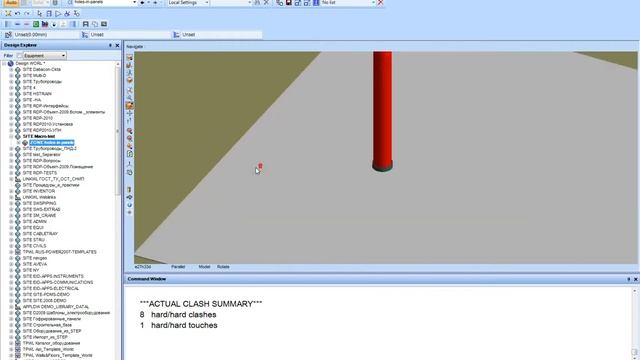Click the second Unset field in status toolbar
640x360 pixels.
click(125, 35)
